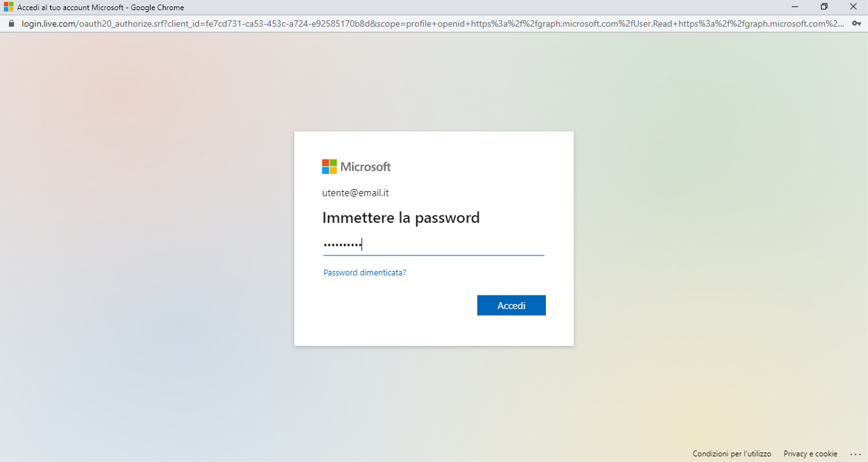Open 'Condizioni per l'utilizzo' footer link

coord(732,454)
